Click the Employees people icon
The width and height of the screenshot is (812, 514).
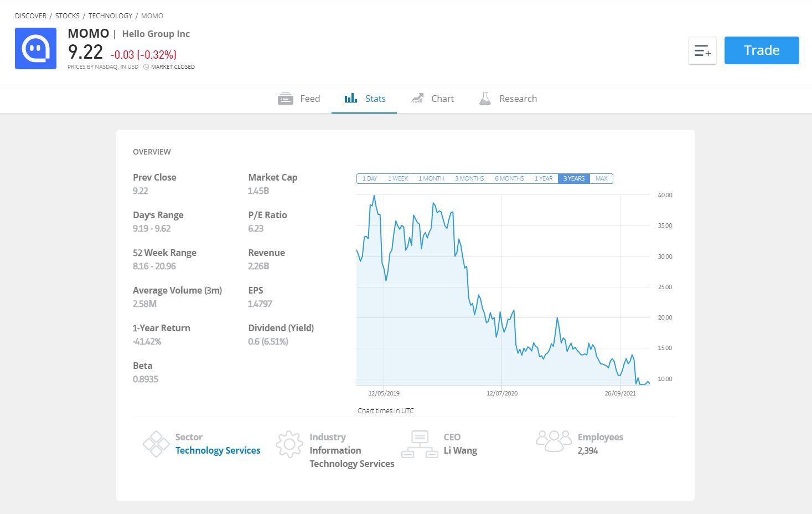click(x=554, y=441)
